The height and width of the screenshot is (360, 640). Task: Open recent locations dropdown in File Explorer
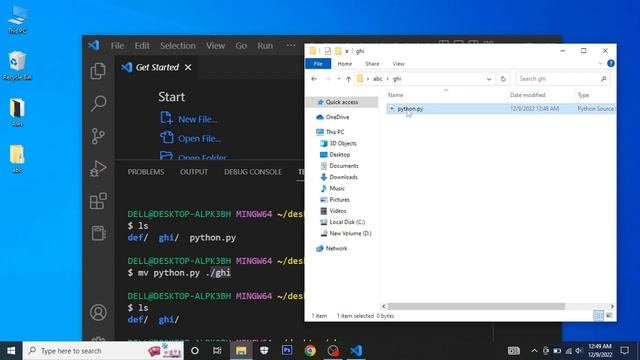pos(339,79)
